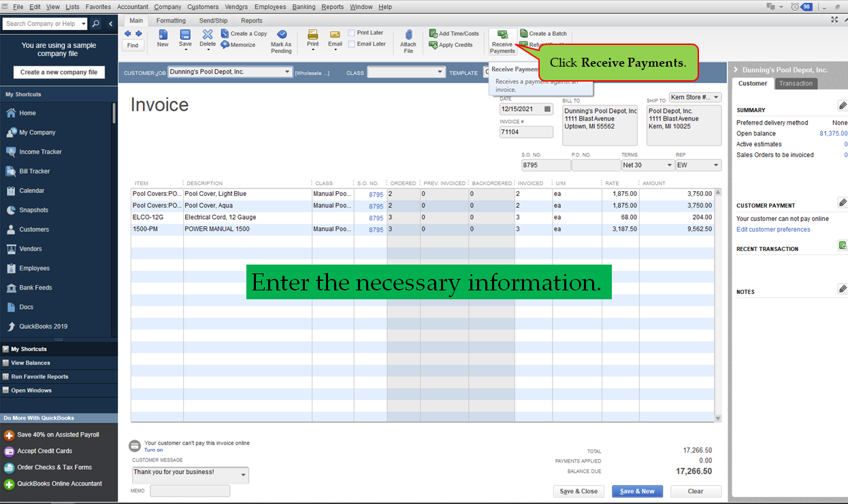Click the Invoice # field

pyautogui.click(x=526, y=133)
